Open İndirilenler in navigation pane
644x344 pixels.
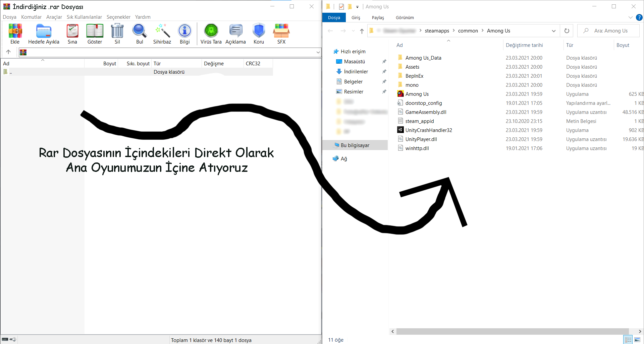(x=356, y=71)
